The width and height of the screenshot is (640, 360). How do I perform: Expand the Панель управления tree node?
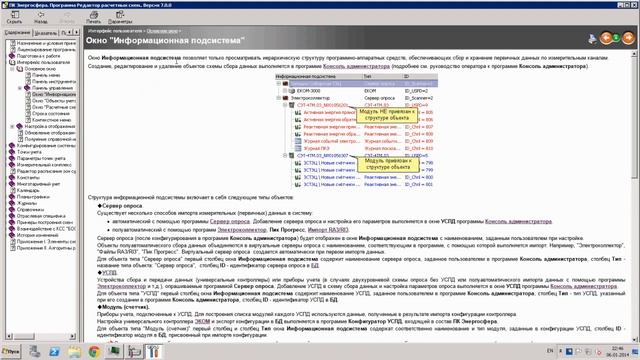coord(20,88)
